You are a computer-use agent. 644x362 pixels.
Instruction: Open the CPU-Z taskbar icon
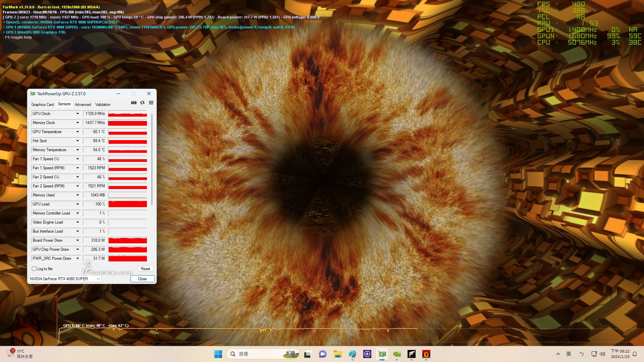(367, 354)
